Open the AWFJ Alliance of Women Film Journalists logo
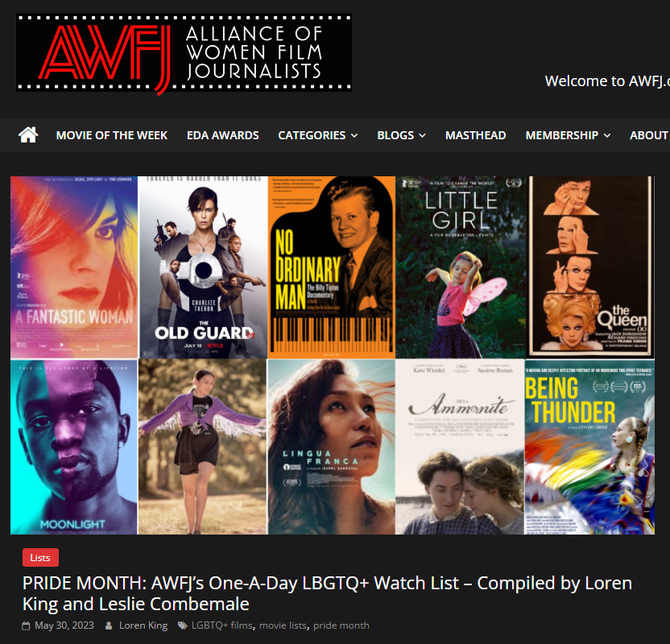The height and width of the screenshot is (644, 670). pyautogui.click(x=184, y=54)
